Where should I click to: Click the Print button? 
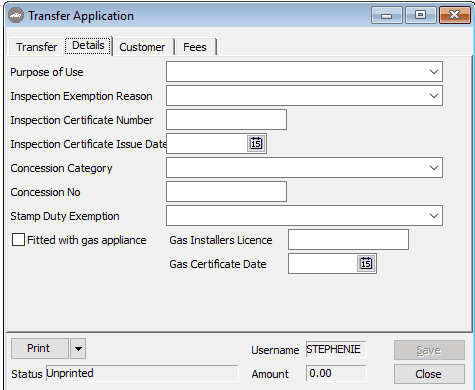pos(40,349)
